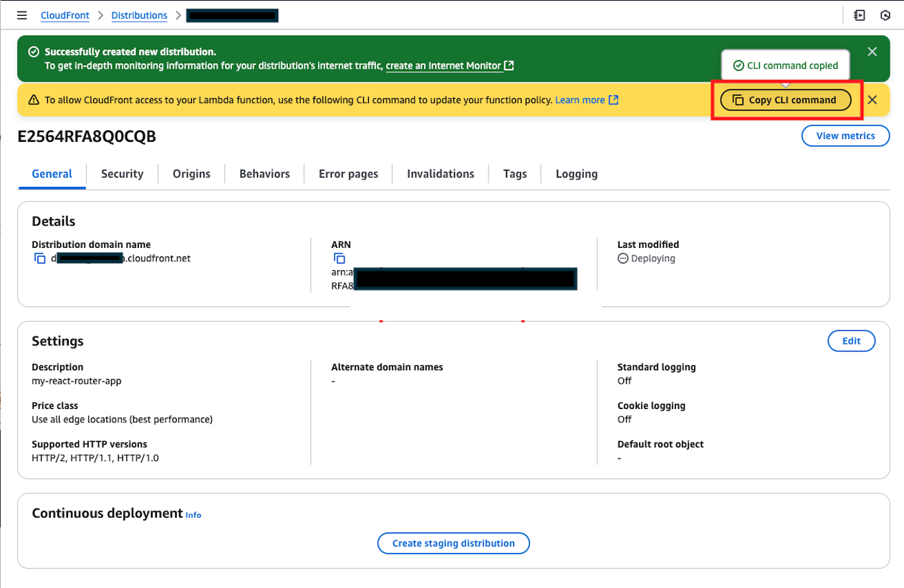This screenshot has width=904, height=588.
Task: Click the success checkmark icon in green banner
Action: point(34,52)
